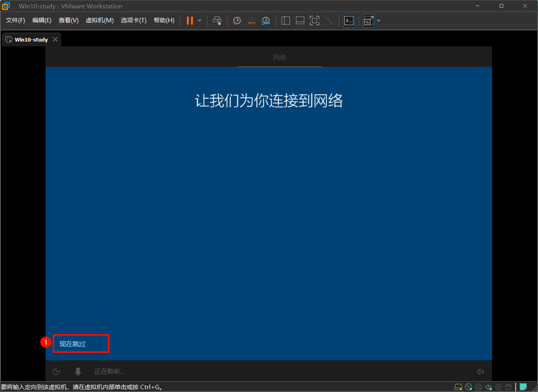This screenshot has width=538, height=392.
Task: Click the hard disk device icon in status bar
Action: 458,386
